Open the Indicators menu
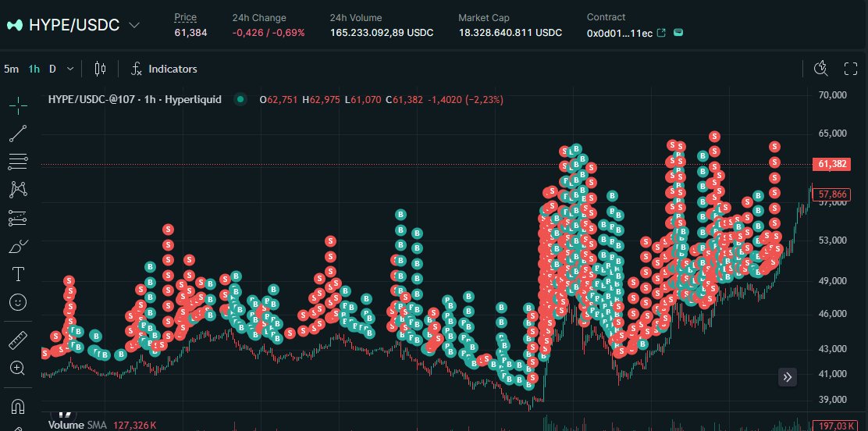 pyautogui.click(x=164, y=69)
